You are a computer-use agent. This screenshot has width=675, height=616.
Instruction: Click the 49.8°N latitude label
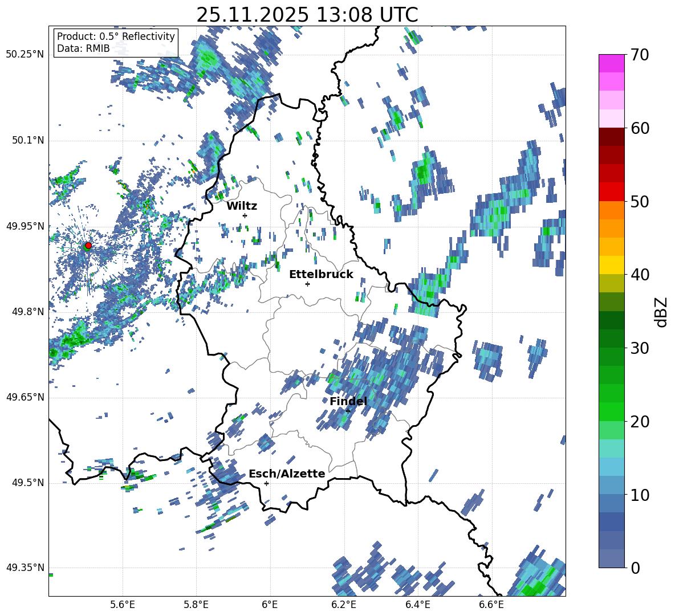[x=27, y=312]
